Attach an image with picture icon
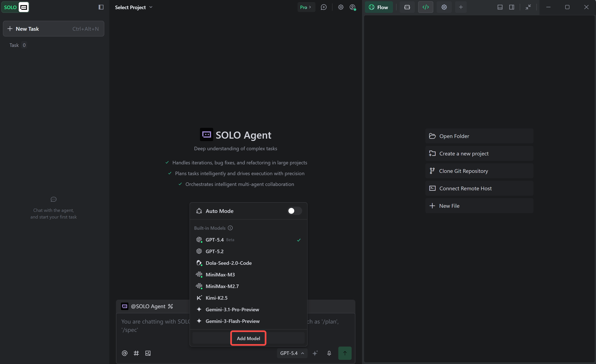This screenshot has width=596, height=364. pos(148,353)
